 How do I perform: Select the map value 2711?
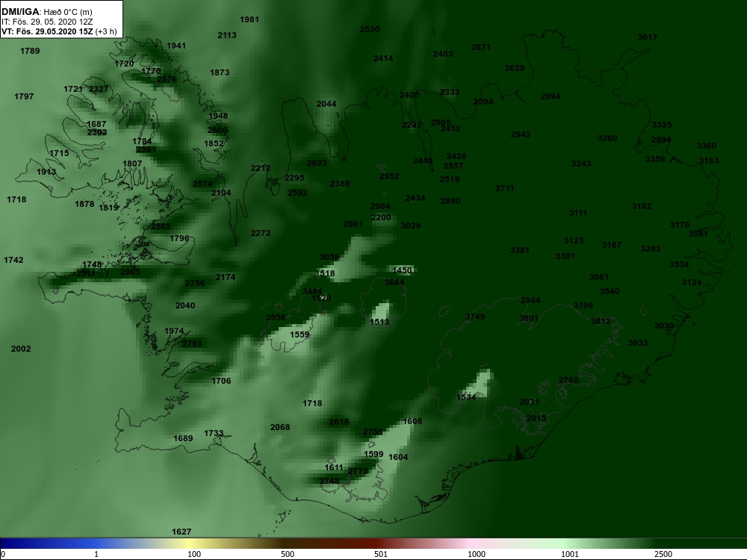point(504,188)
